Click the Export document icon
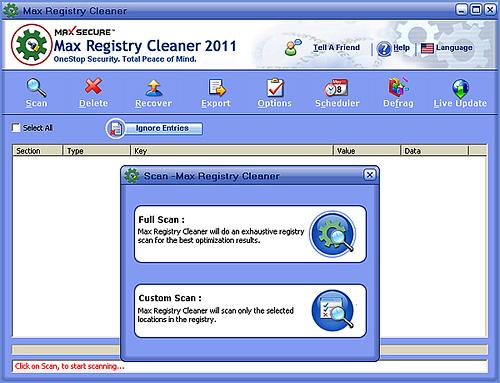Screen dimensions: 500x383 pyautogui.click(x=217, y=88)
